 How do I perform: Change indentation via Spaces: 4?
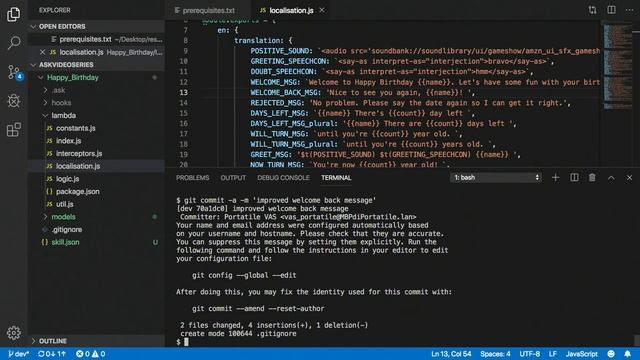tap(495, 354)
